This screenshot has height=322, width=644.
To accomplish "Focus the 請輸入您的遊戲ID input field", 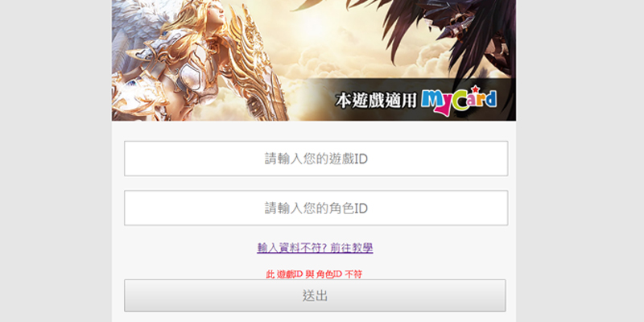I will pyautogui.click(x=316, y=159).
